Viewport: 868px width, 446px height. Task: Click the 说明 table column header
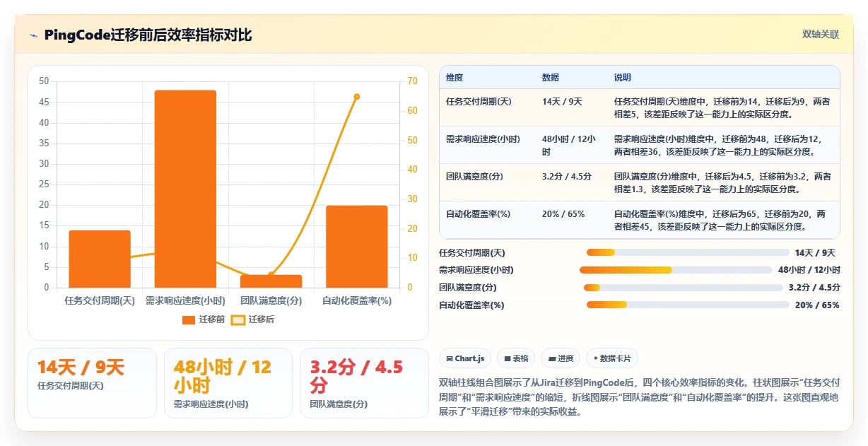click(x=623, y=78)
